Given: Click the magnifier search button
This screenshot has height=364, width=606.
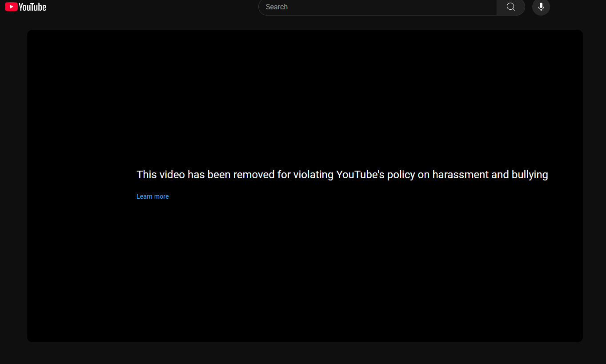Looking at the screenshot, I should click(511, 7).
